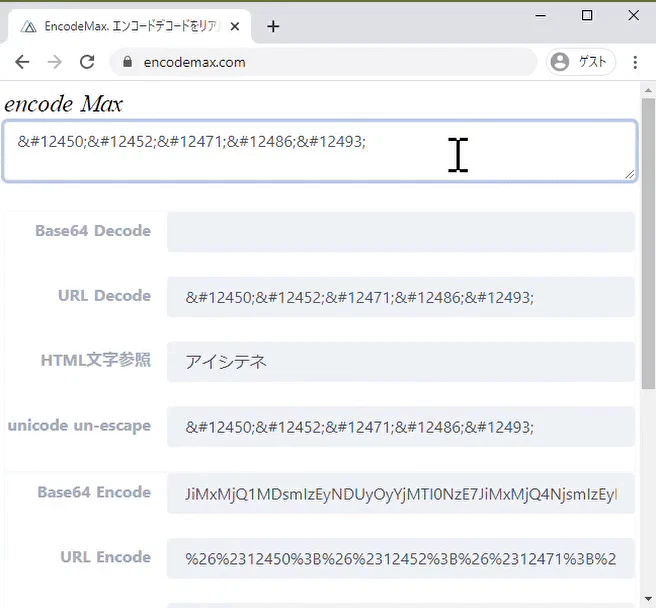656x608 pixels.
Task: Select the URL Decode output field
Action: (x=401, y=297)
